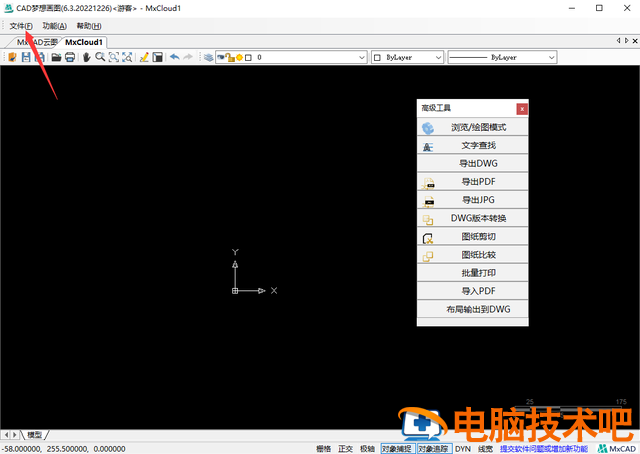640x454 pixels.
Task: Select the pan hand tool
Action: [86, 57]
